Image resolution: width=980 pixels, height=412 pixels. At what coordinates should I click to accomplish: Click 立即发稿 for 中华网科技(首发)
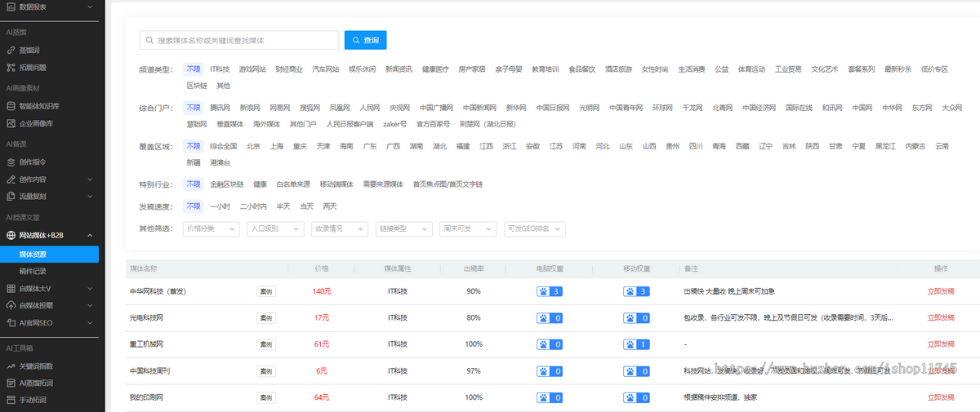pyautogui.click(x=940, y=291)
